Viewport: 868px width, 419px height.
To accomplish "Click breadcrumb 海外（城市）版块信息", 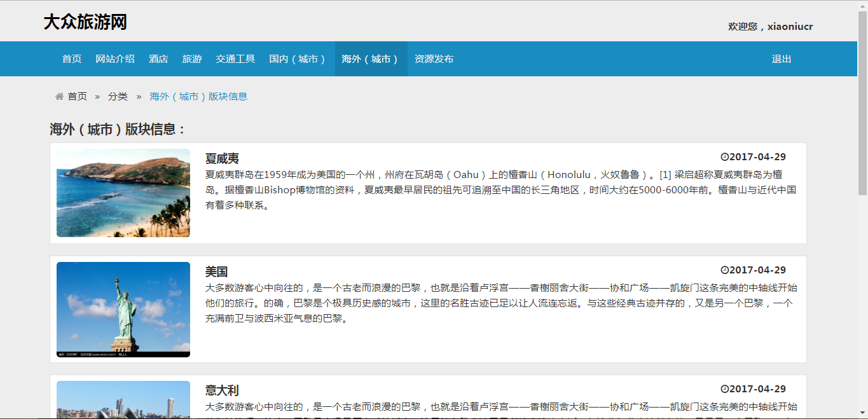I will point(198,97).
